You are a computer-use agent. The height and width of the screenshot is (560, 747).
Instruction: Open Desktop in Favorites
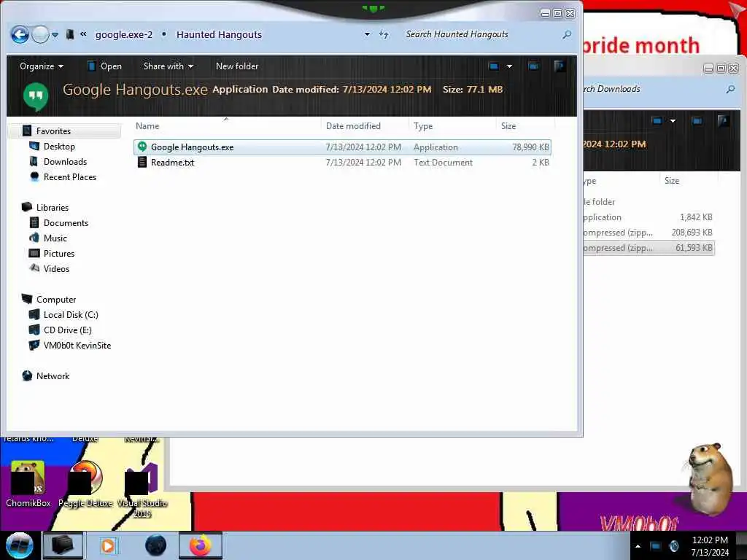59,146
